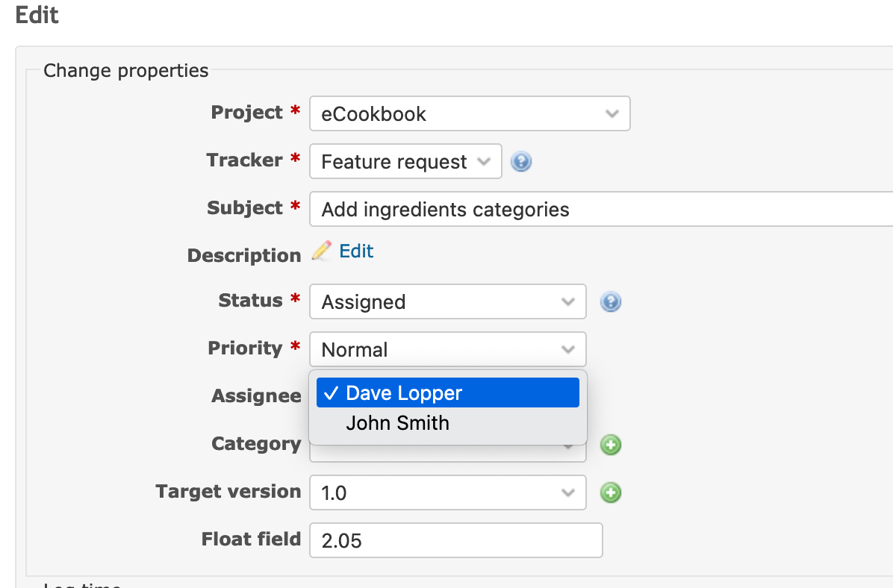Select Dave Lopper in the Assignee list

tap(448, 392)
